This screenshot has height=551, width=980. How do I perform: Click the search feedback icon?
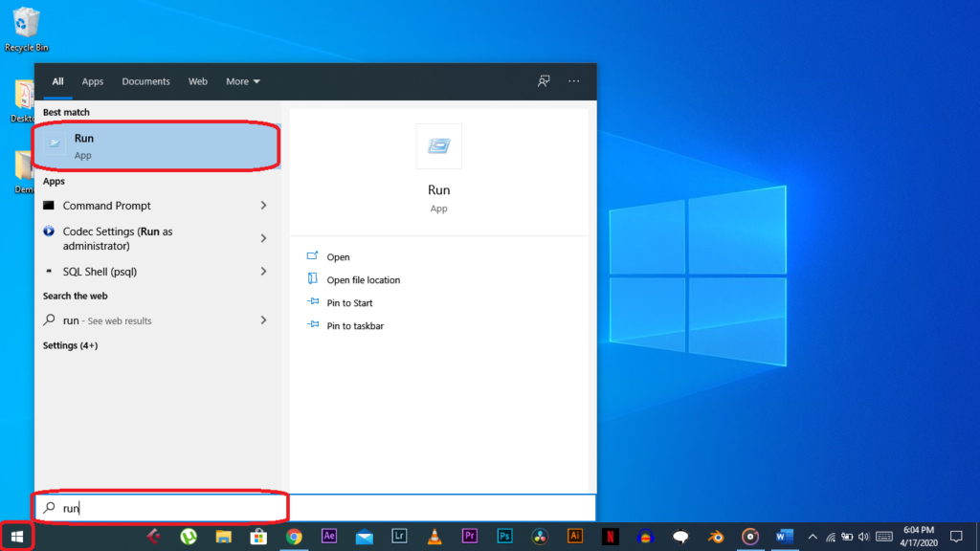(544, 81)
